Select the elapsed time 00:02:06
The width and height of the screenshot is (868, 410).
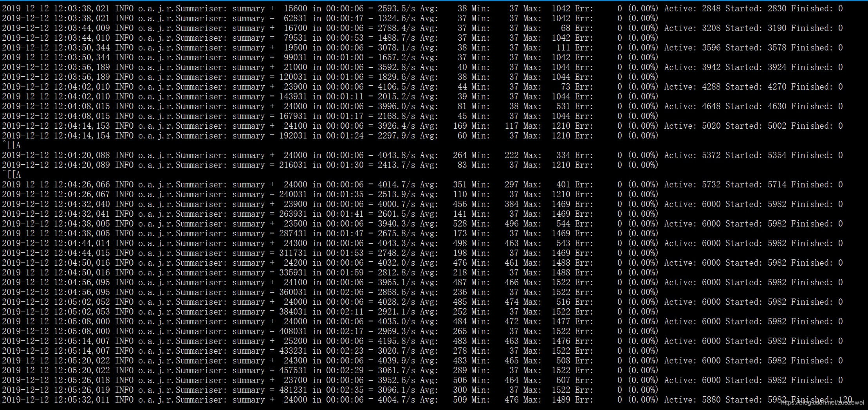click(x=345, y=292)
